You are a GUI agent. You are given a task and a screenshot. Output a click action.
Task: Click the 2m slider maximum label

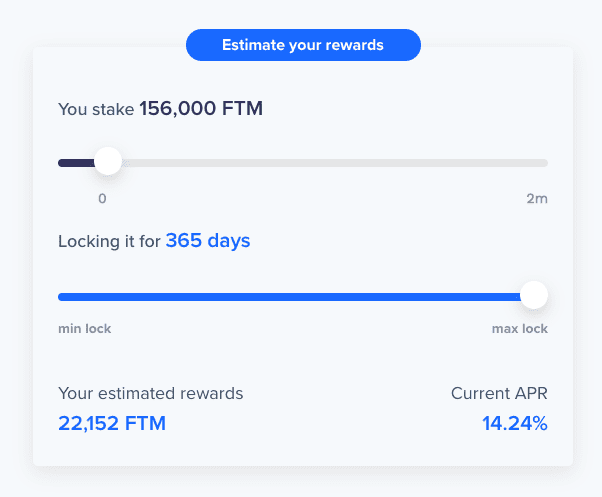tap(537, 199)
